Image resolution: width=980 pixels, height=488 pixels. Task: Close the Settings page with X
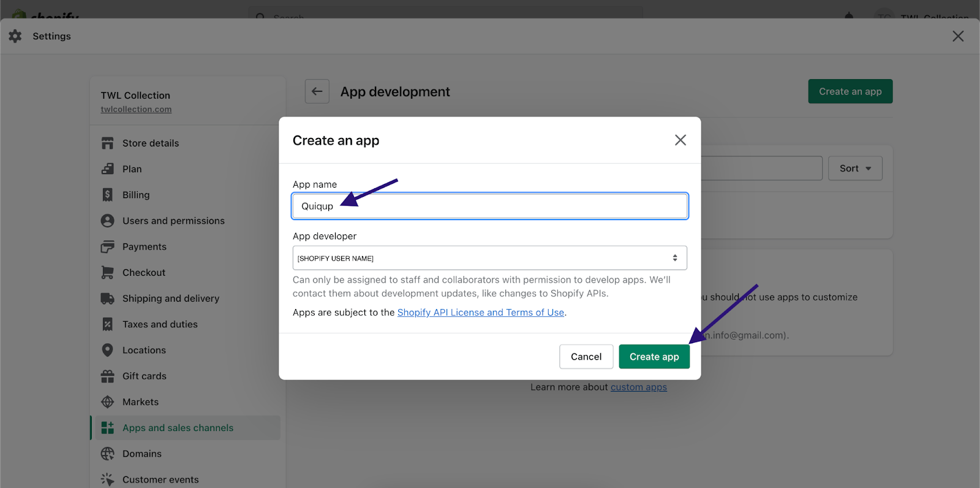tap(958, 36)
